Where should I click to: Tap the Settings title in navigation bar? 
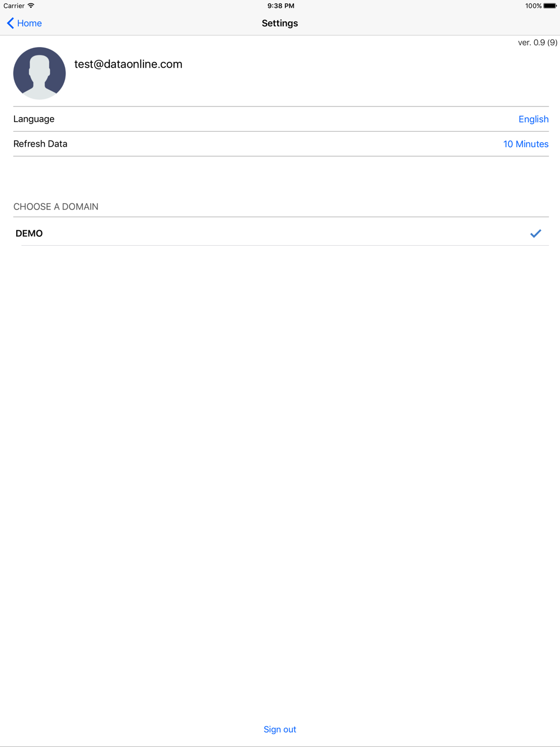pyautogui.click(x=279, y=23)
